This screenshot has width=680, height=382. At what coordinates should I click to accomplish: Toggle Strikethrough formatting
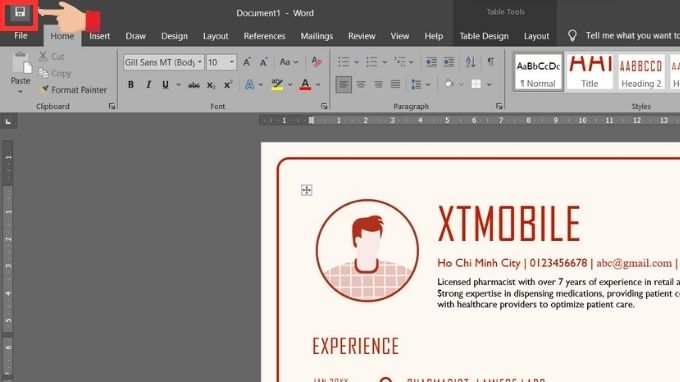pyautogui.click(x=193, y=85)
